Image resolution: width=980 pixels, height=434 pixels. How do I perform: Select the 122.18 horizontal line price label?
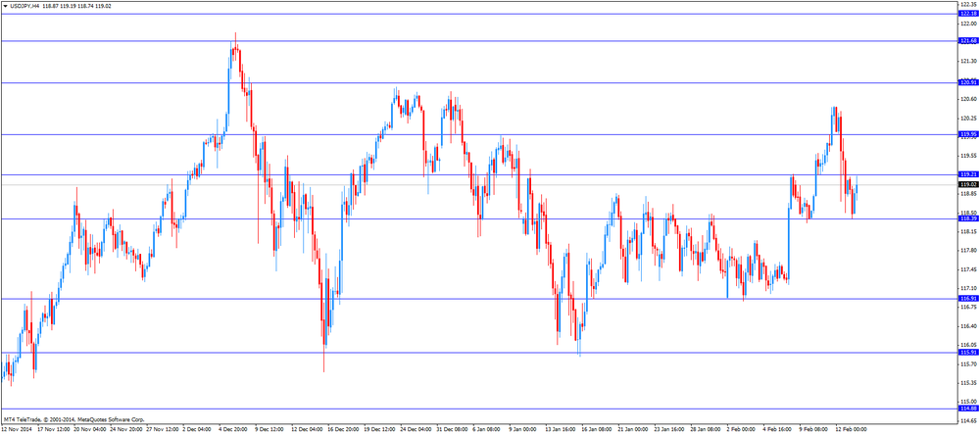pos(968,14)
